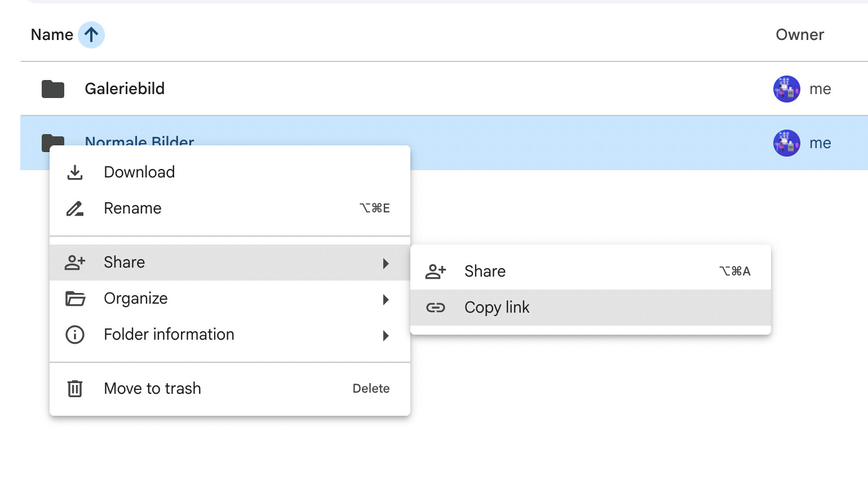Choose Download from the context menu
This screenshot has width=868, height=480.
pos(139,172)
